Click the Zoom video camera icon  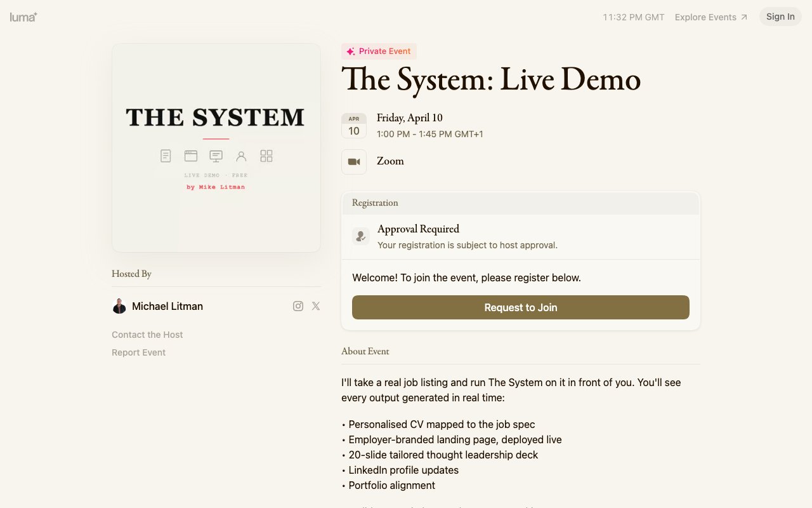[354, 161]
